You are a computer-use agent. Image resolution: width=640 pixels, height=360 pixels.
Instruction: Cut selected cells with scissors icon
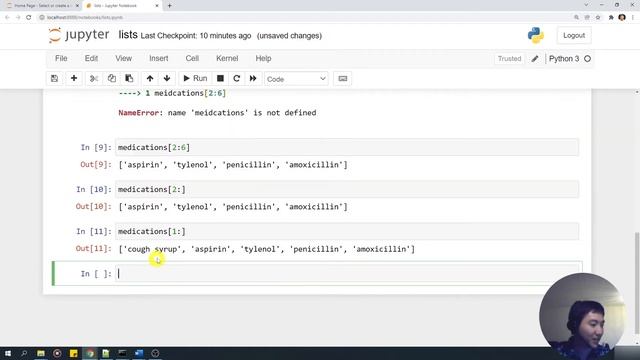[x=94, y=78]
